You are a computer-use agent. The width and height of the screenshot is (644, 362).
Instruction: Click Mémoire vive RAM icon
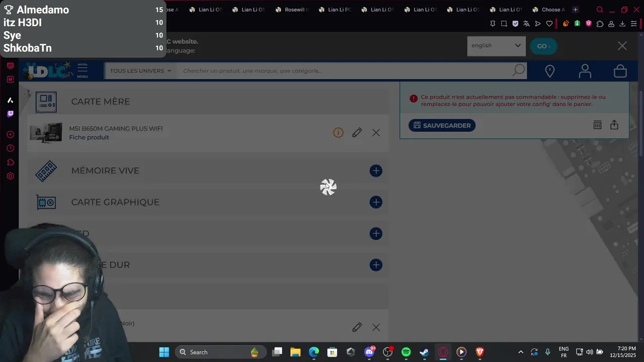point(46,171)
